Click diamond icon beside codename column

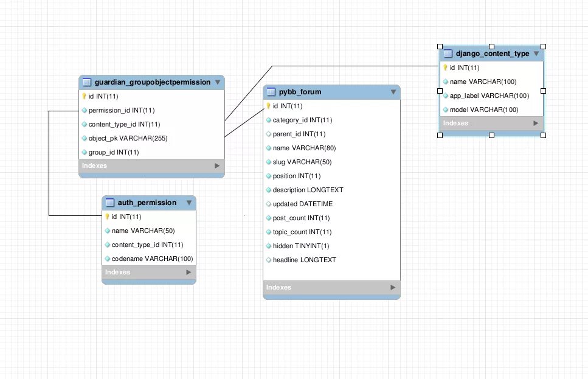coord(108,259)
